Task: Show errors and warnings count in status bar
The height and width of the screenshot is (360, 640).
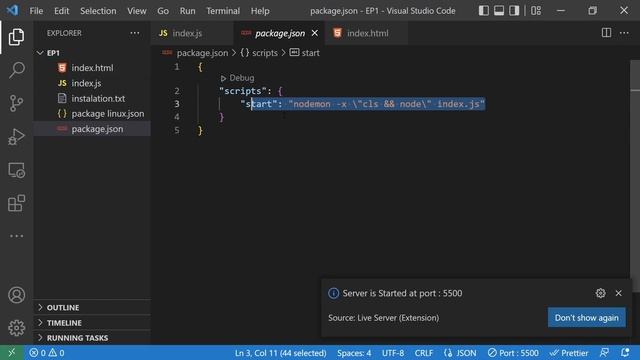Action: tap(47, 353)
